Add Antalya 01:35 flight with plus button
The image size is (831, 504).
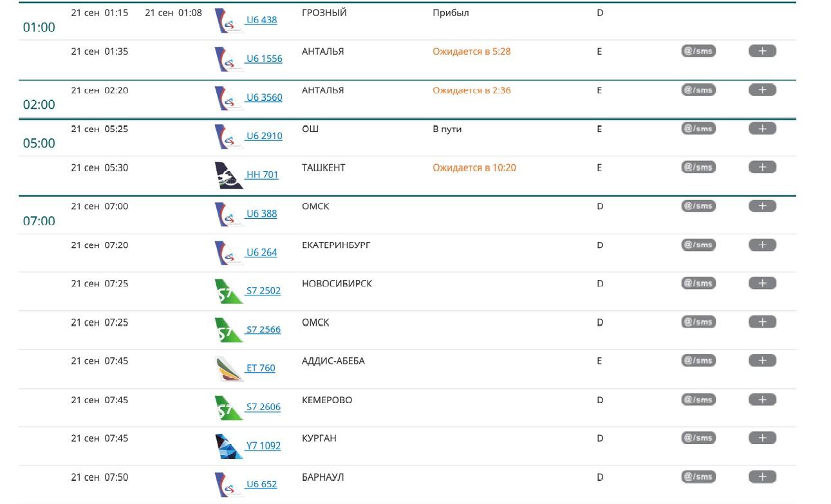[x=762, y=51]
